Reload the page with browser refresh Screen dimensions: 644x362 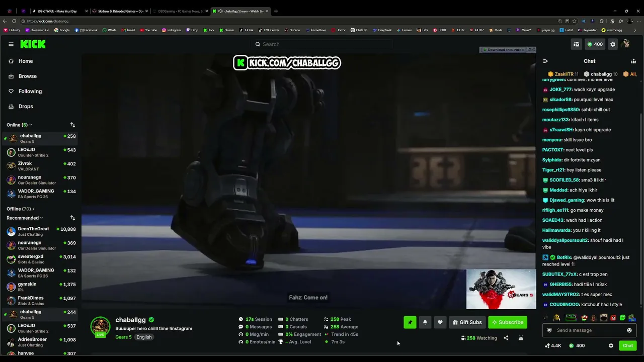(14, 21)
